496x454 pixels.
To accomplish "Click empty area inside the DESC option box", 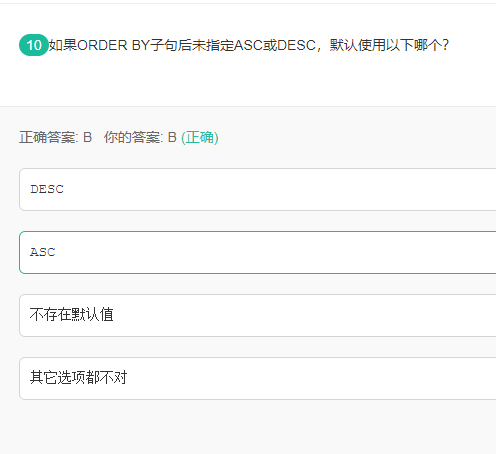I will 267,189.
